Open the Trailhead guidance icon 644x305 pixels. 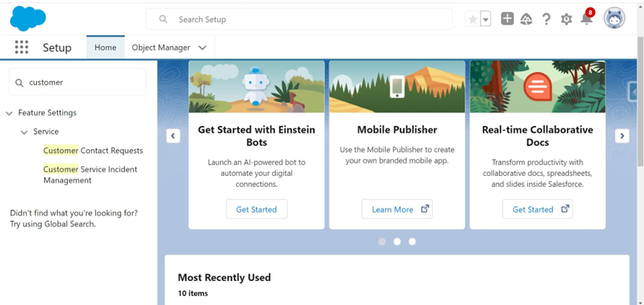(526, 19)
